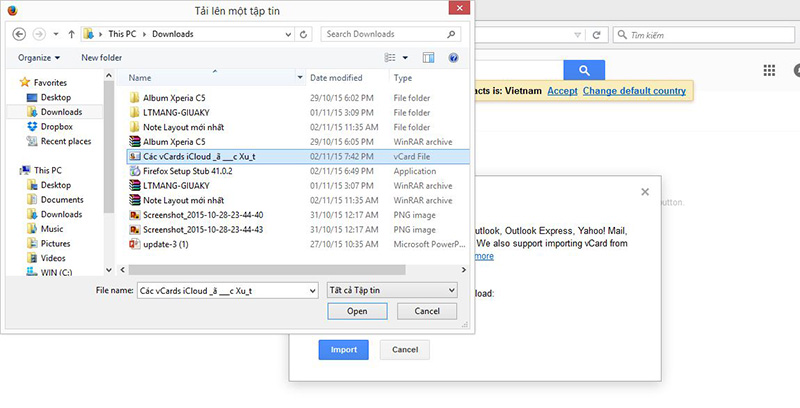Toggle the preview pane icon
This screenshot has width=800, height=408.
click(x=428, y=58)
